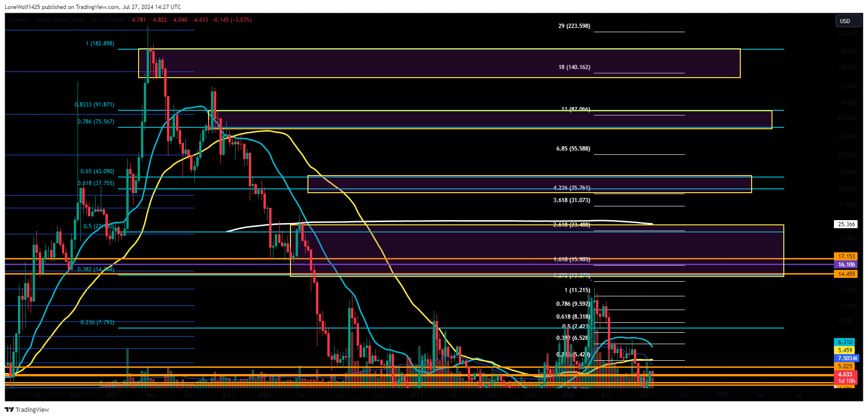Click the 2025 label on the time axis
Viewport: 868px width, 418px height.
(722, 395)
